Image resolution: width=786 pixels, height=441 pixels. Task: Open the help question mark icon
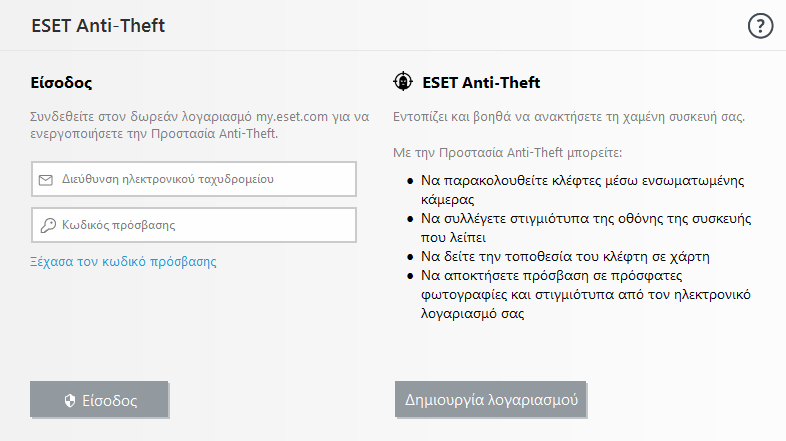(x=760, y=27)
